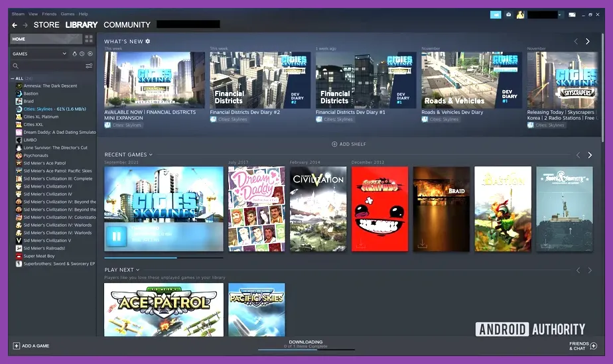The height and width of the screenshot is (364, 613).
Task: Click the Add a Game plus icon
Action: click(x=17, y=346)
